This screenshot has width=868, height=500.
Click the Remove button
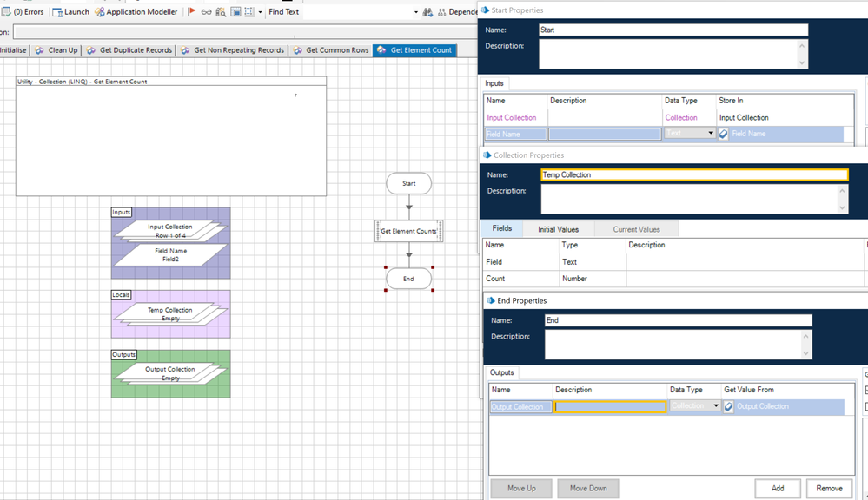click(x=829, y=488)
